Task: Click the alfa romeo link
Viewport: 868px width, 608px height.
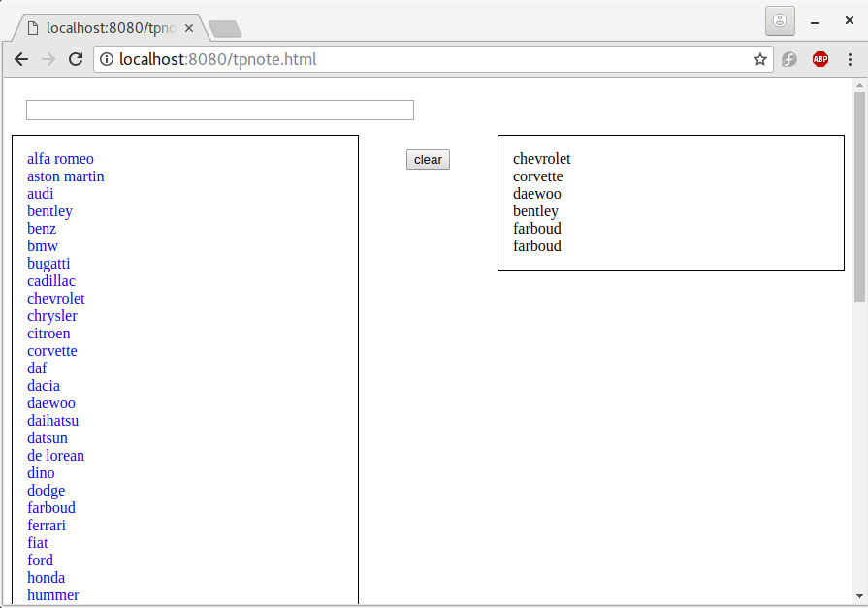Action: (60, 159)
